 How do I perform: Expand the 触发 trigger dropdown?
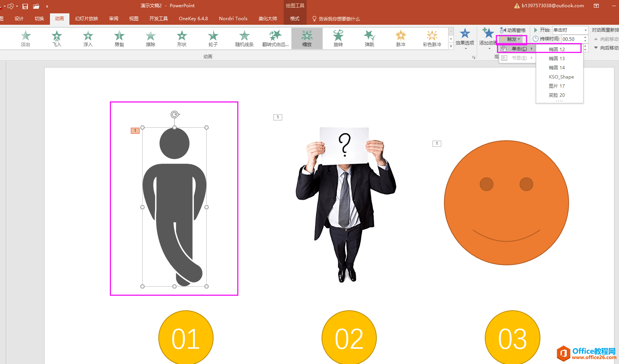point(511,39)
